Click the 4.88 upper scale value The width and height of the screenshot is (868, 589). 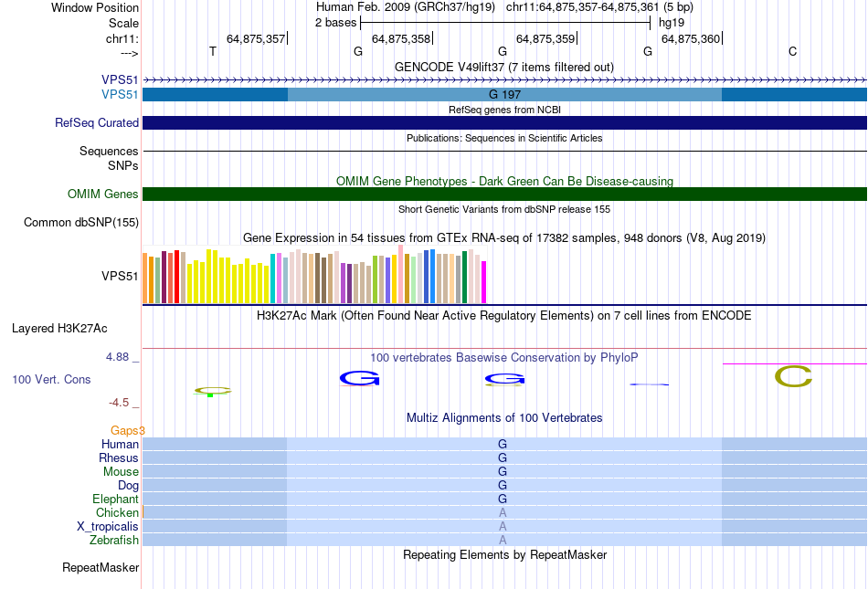tap(117, 357)
